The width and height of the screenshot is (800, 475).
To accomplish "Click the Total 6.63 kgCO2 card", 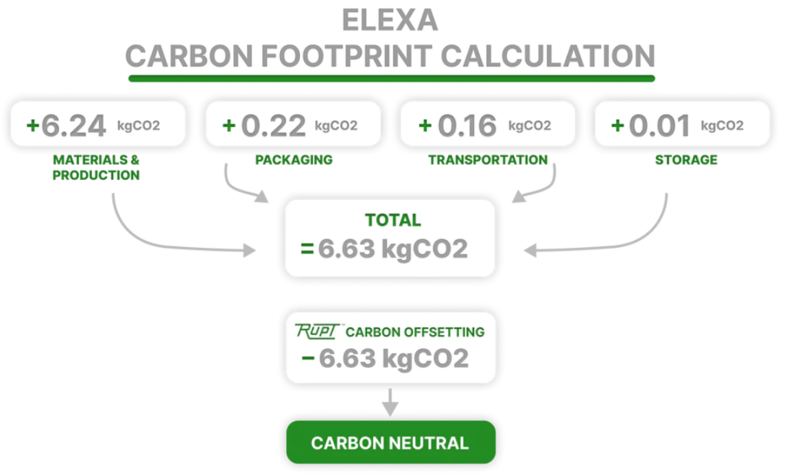I will (x=390, y=237).
